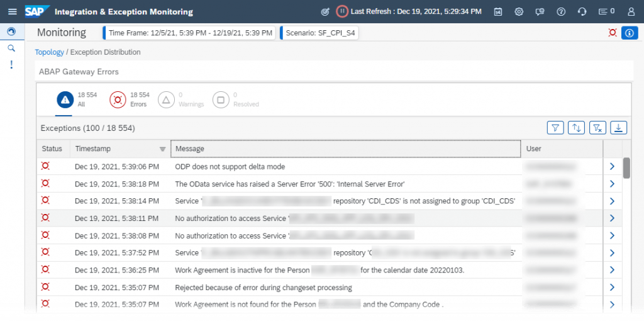Open details arrow for 5:38:11 PM row
The image size is (644, 321).
click(x=612, y=218)
